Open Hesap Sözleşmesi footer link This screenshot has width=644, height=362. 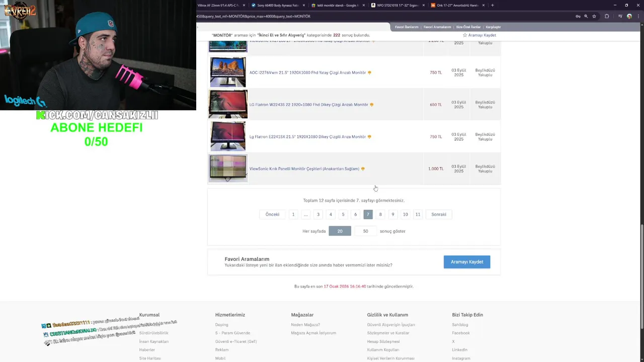pyautogui.click(x=383, y=341)
